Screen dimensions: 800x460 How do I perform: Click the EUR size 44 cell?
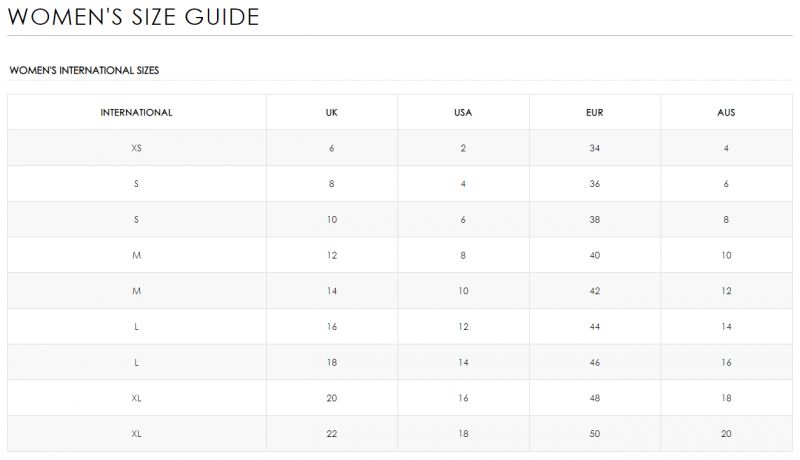coord(595,326)
